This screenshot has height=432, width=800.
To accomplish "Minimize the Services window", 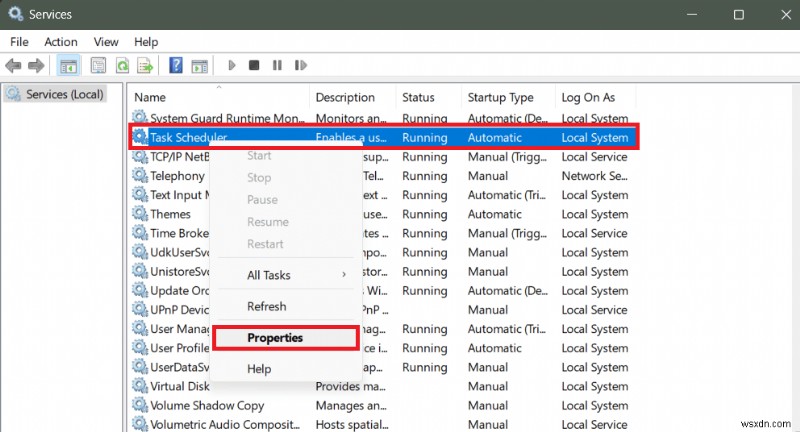I will pos(692,14).
